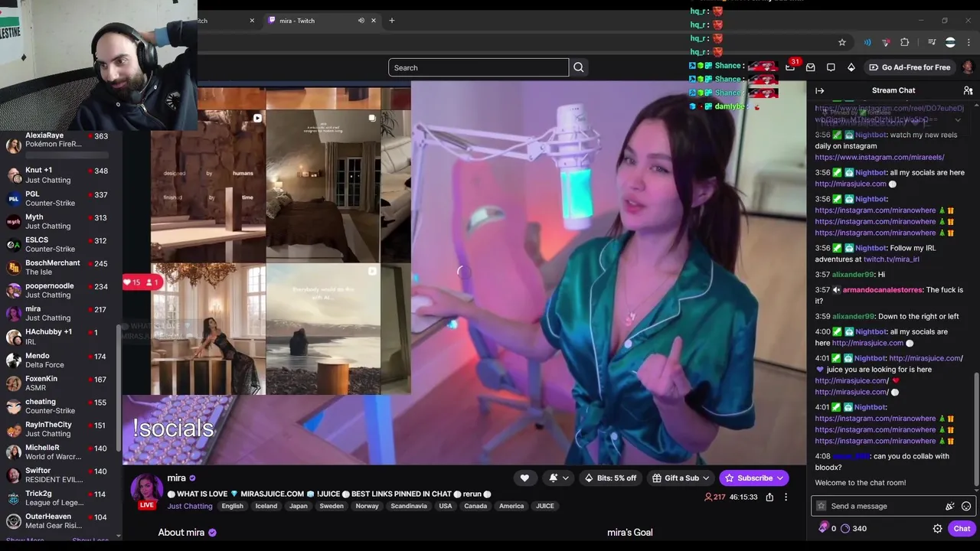
Task: Open the emote picker in chat
Action: (x=966, y=506)
